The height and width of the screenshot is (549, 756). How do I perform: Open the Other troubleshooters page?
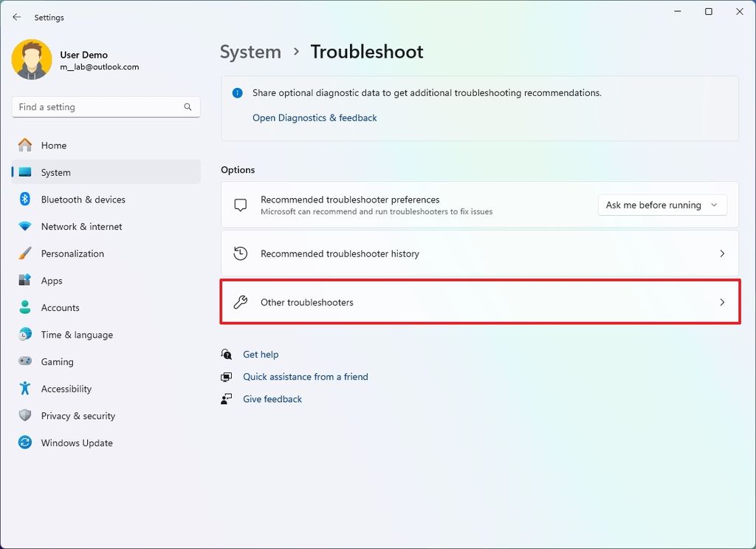(480, 301)
